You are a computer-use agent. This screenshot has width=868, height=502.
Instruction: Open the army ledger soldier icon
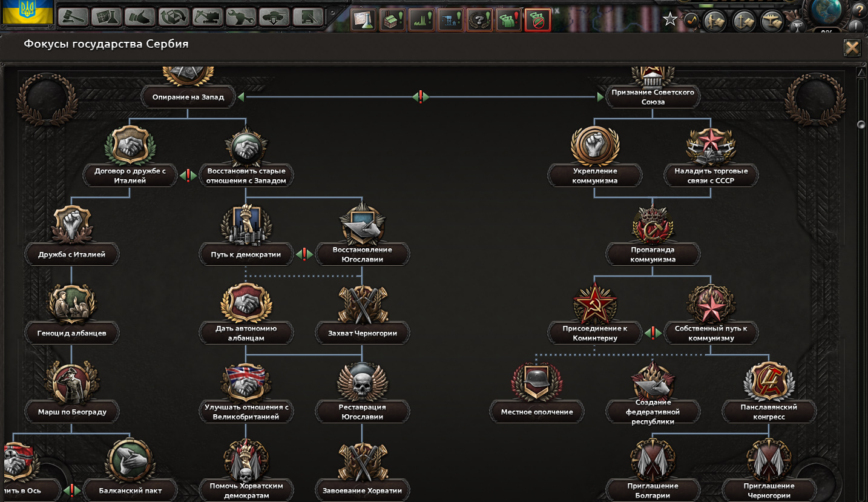[x=715, y=21]
